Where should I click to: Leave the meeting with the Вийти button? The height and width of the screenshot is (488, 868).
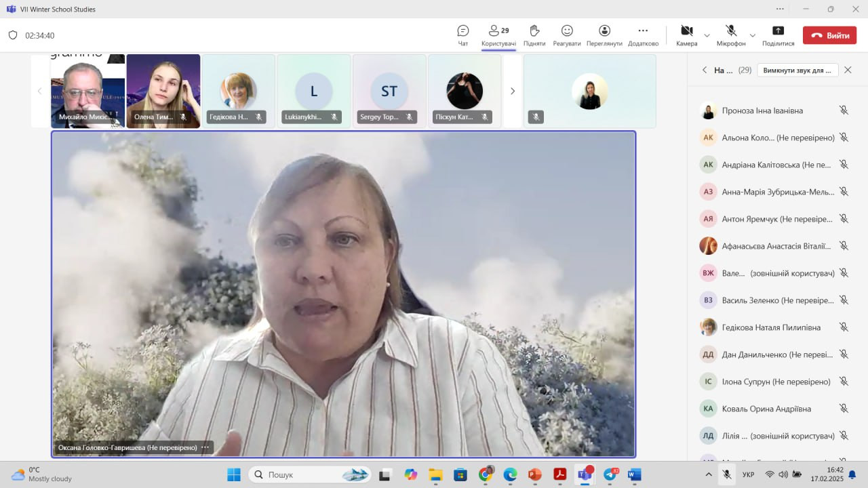coord(829,35)
